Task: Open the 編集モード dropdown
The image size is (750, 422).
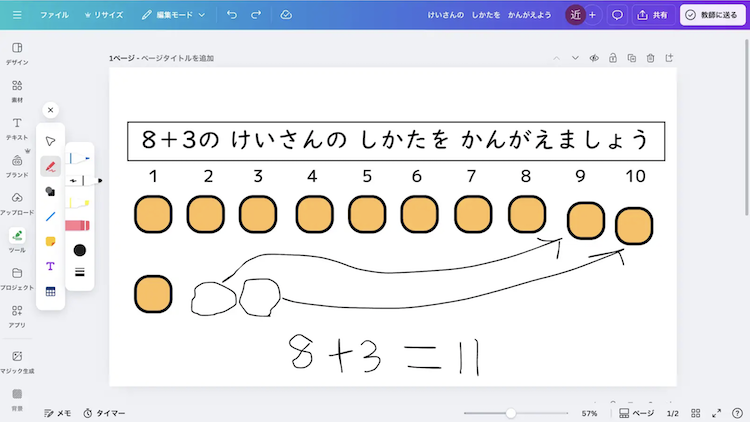Action: click(x=173, y=15)
